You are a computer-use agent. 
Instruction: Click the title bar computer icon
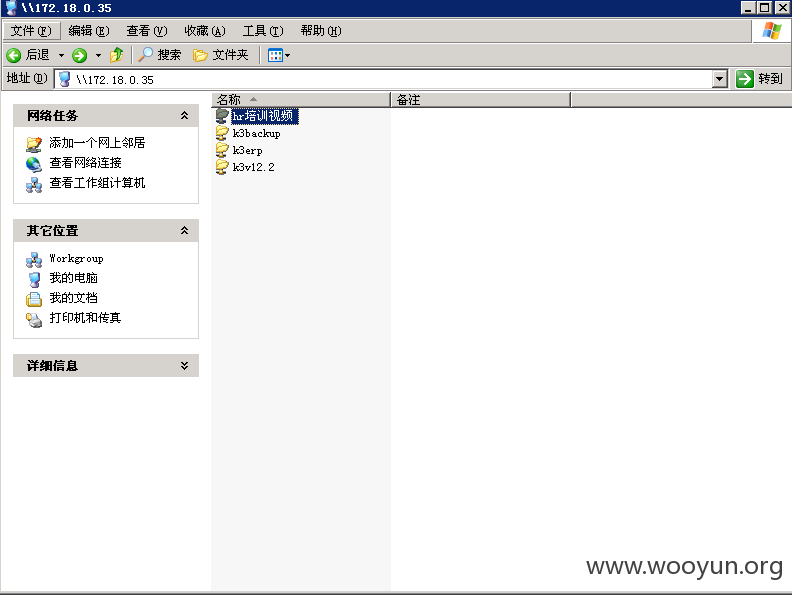click(x=11, y=8)
